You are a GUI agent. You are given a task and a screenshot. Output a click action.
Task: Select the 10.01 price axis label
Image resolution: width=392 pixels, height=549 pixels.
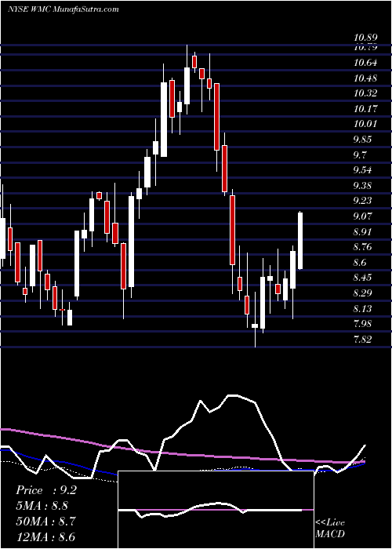[365, 124]
